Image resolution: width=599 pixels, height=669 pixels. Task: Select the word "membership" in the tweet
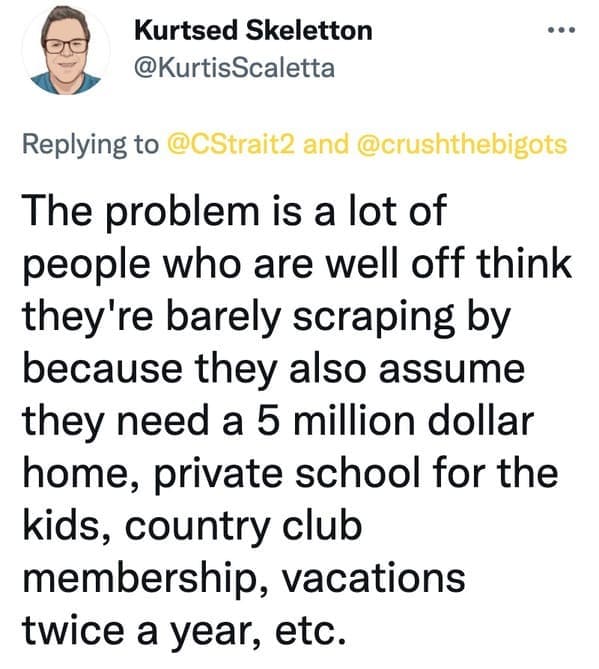tap(139, 580)
